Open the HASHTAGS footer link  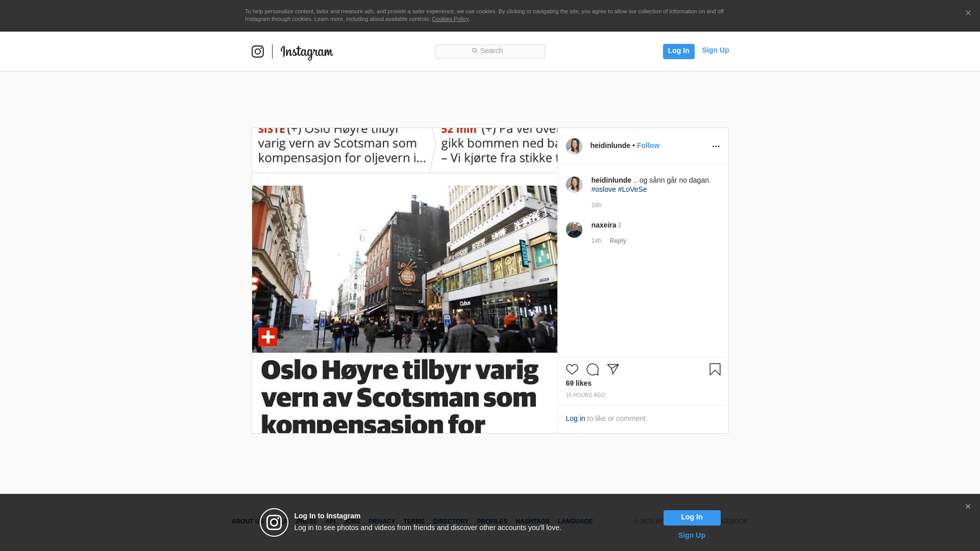pyautogui.click(x=532, y=521)
